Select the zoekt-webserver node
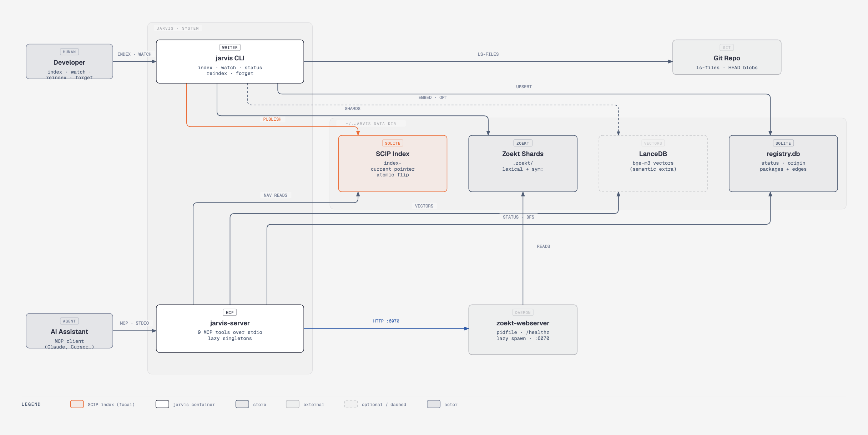Viewport: 868px width, 435px height. (x=523, y=330)
